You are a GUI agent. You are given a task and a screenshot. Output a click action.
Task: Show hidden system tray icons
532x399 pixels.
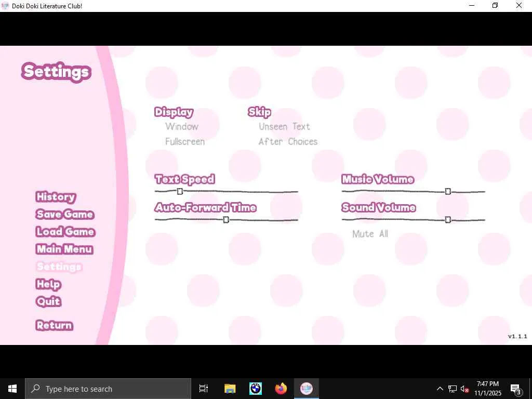point(440,389)
